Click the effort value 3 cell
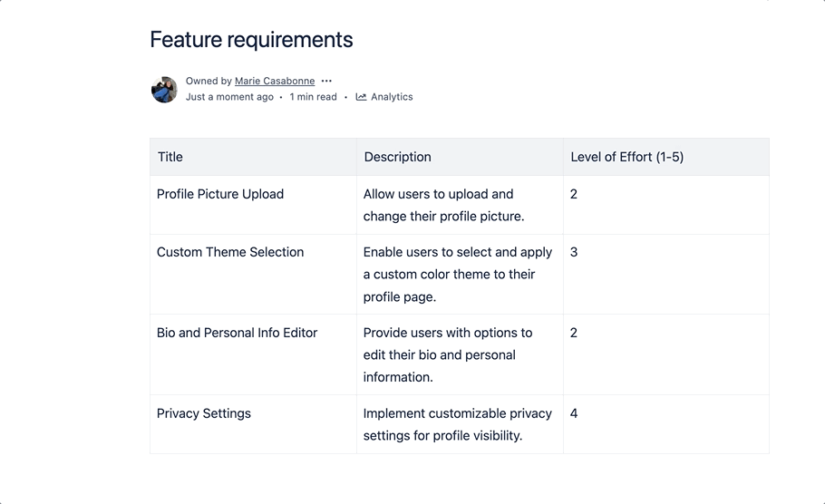The width and height of the screenshot is (825, 504). click(574, 252)
